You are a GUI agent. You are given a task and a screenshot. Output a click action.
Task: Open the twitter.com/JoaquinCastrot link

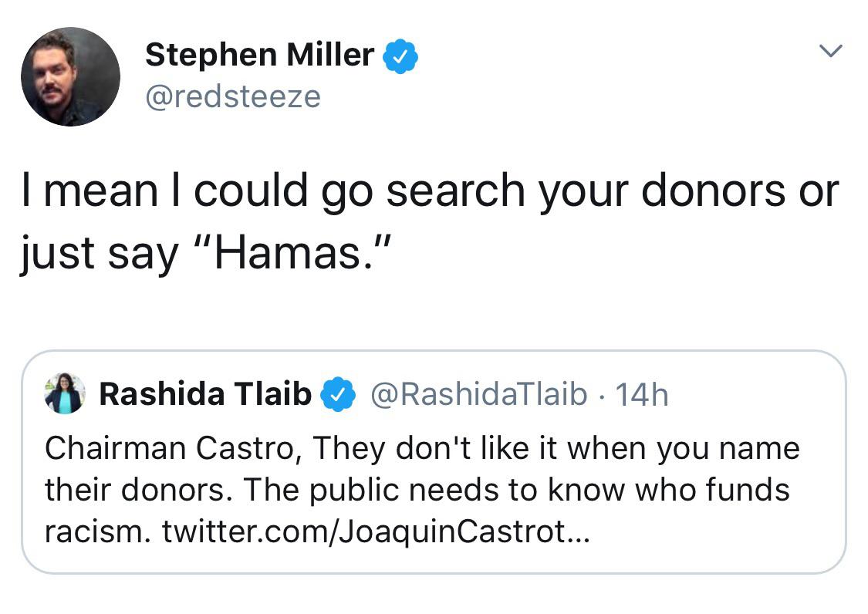point(376,531)
